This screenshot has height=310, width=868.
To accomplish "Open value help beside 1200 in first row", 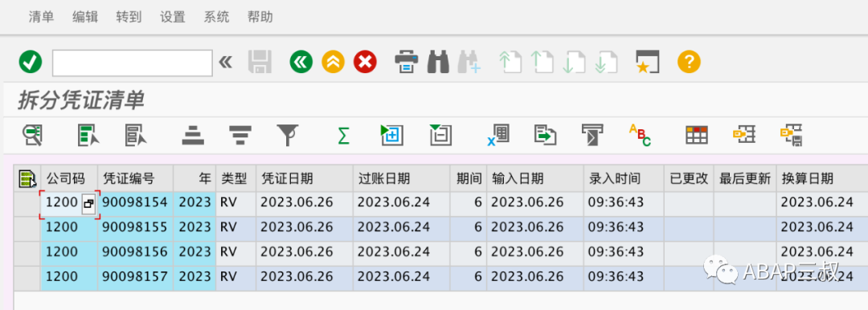I will pyautogui.click(x=88, y=204).
